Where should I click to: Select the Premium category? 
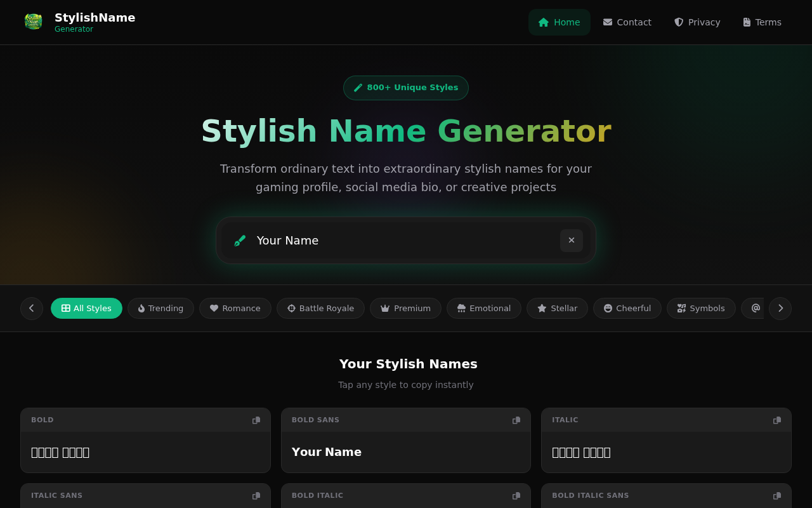(x=405, y=309)
